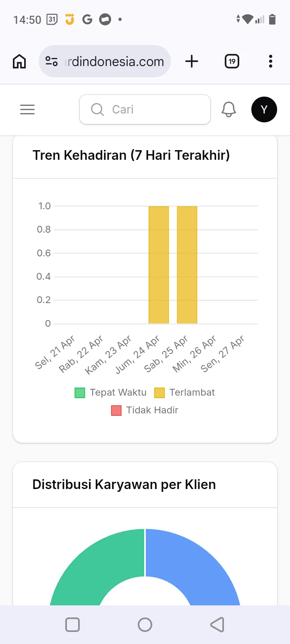The height and width of the screenshot is (644, 290).
Task: Open the tab switcher showing 19
Action: (x=232, y=61)
